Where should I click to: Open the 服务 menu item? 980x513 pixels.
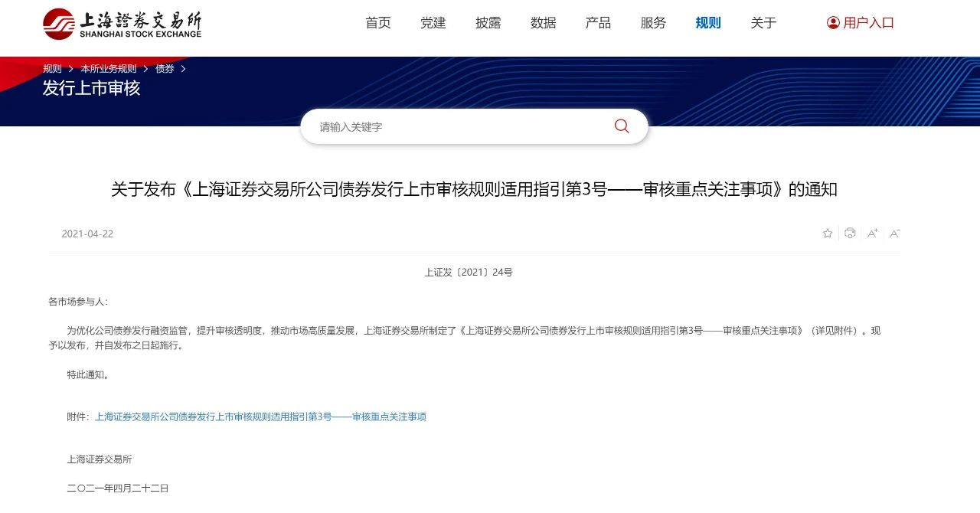tap(654, 23)
